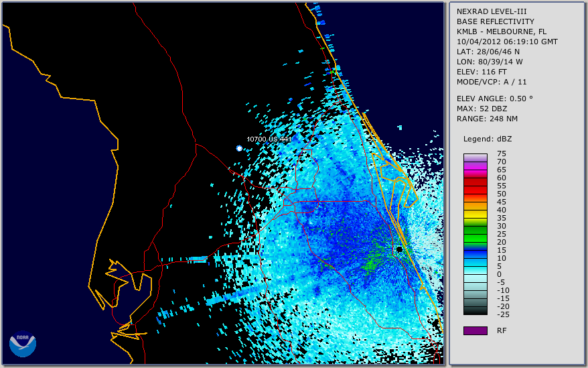Click 'Legend: dBZ' heading
This screenshot has height=368, width=588.
tap(488, 139)
